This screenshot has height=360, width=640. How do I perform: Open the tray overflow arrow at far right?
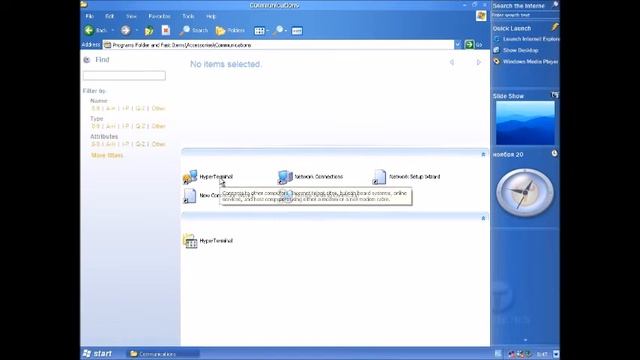[556, 354]
